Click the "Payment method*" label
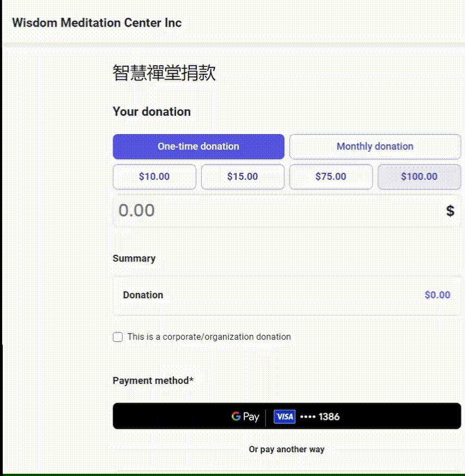The height and width of the screenshot is (476, 465). coord(153,380)
